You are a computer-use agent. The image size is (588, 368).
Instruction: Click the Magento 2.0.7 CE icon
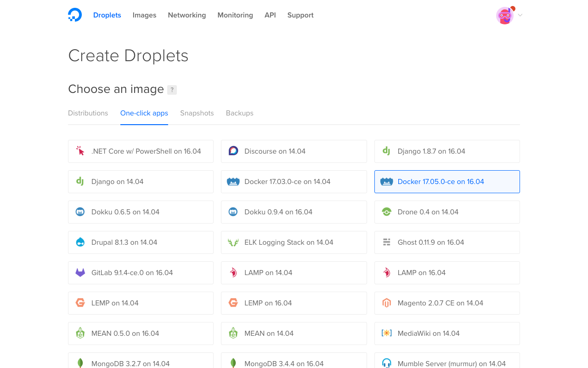tap(386, 303)
